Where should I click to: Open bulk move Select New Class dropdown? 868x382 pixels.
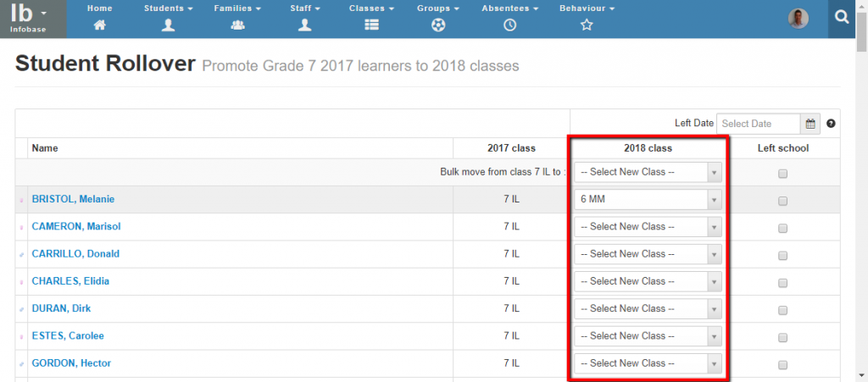click(x=648, y=172)
